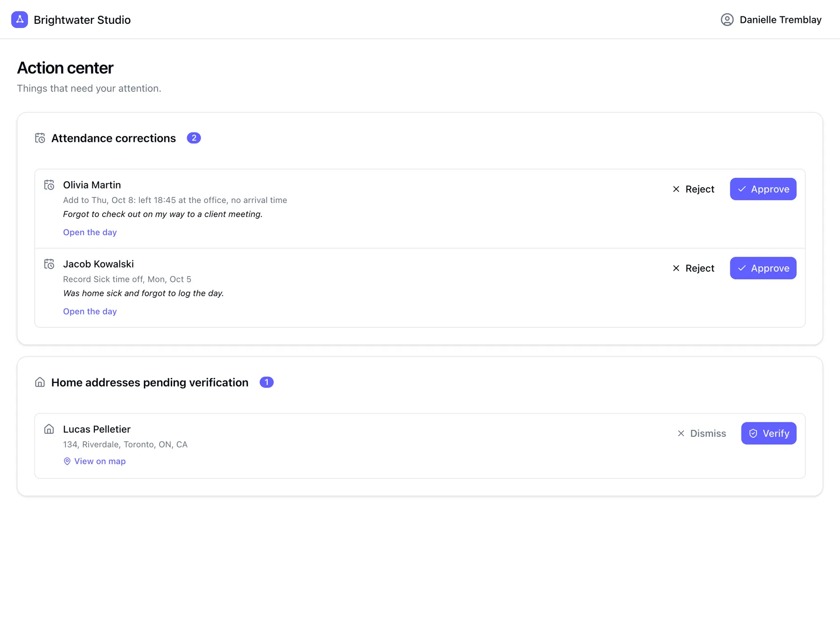840x630 pixels.
Task: Select the Olivia Martin name
Action: tap(92, 185)
